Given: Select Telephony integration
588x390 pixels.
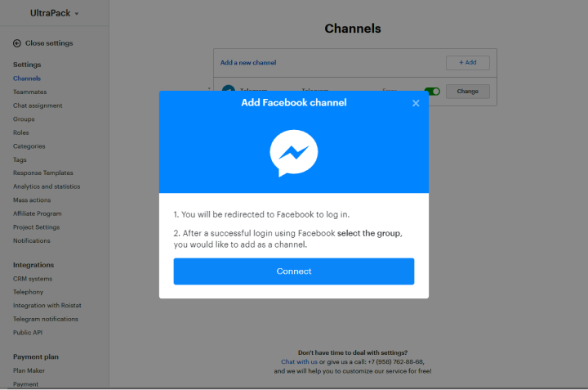Looking at the screenshot, I should 28,292.
